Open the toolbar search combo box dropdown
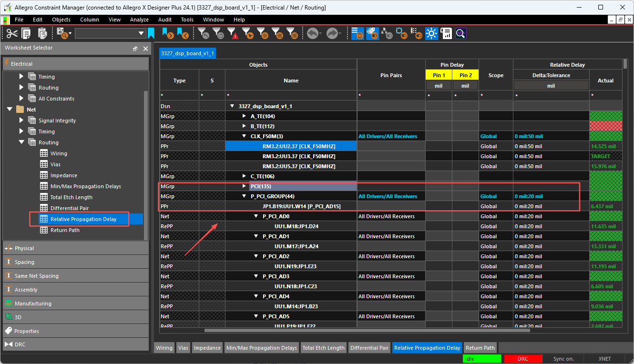Screen dimensions: 634x364 (141, 33)
